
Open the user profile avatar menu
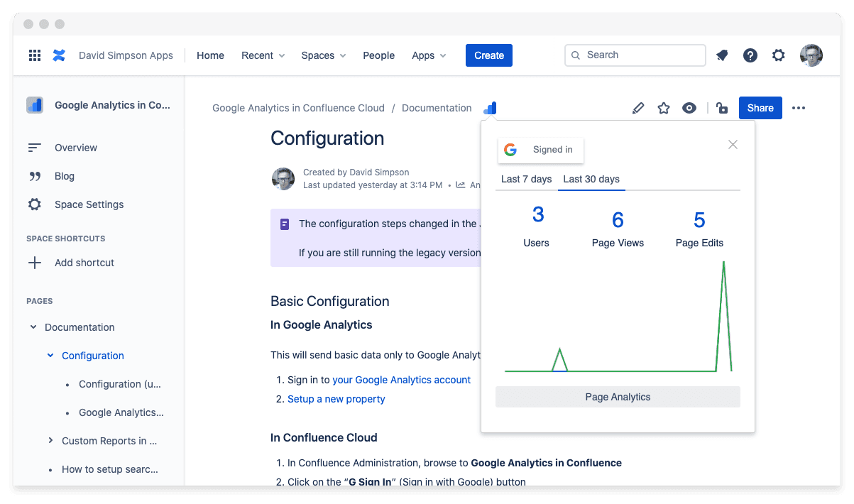pos(811,55)
